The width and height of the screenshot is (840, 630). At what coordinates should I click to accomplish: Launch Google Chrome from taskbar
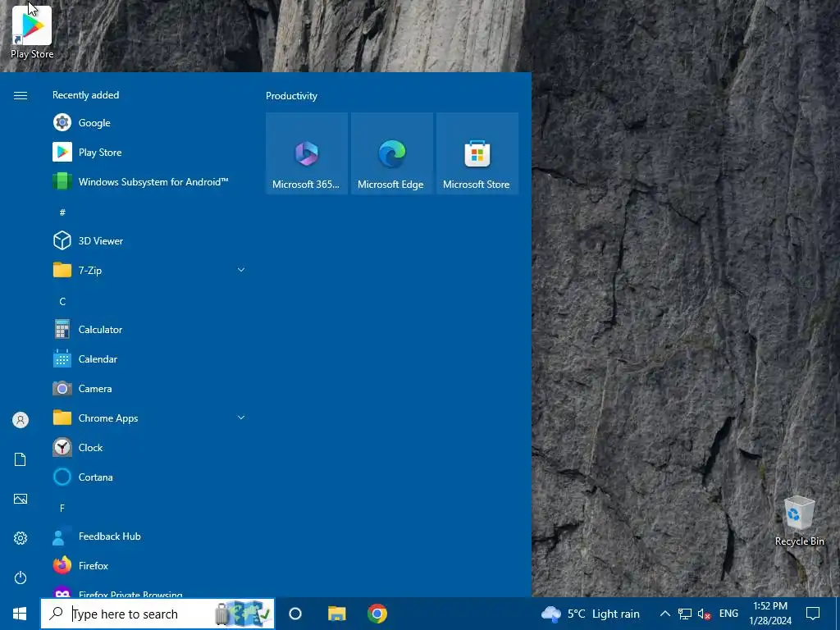pos(377,614)
